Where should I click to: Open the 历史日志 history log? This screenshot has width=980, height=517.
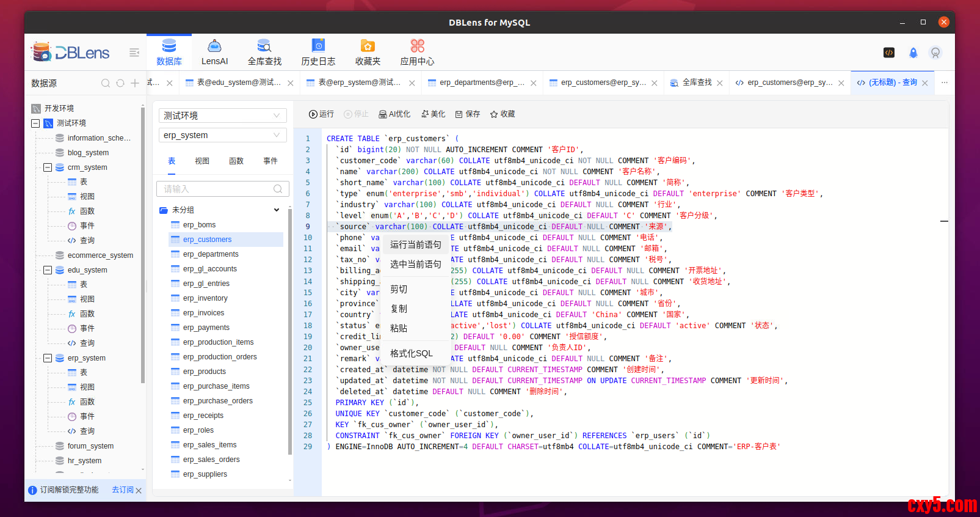point(318,53)
